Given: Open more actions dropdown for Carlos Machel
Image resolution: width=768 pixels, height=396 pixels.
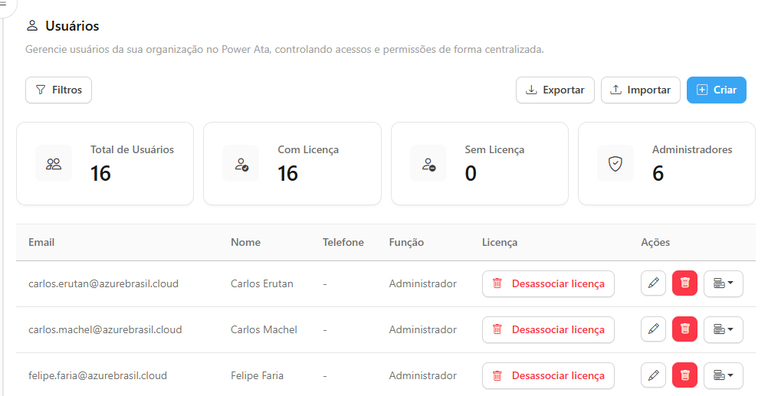Looking at the screenshot, I should tap(723, 330).
